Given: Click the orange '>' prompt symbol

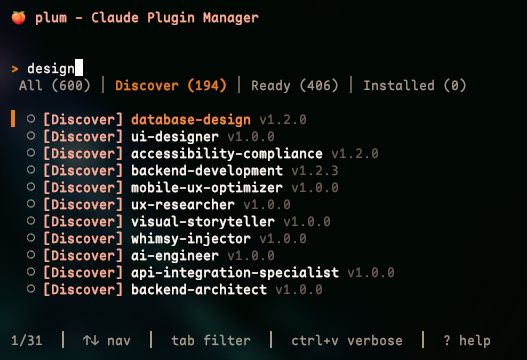Looking at the screenshot, I should (x=15, y=69).
